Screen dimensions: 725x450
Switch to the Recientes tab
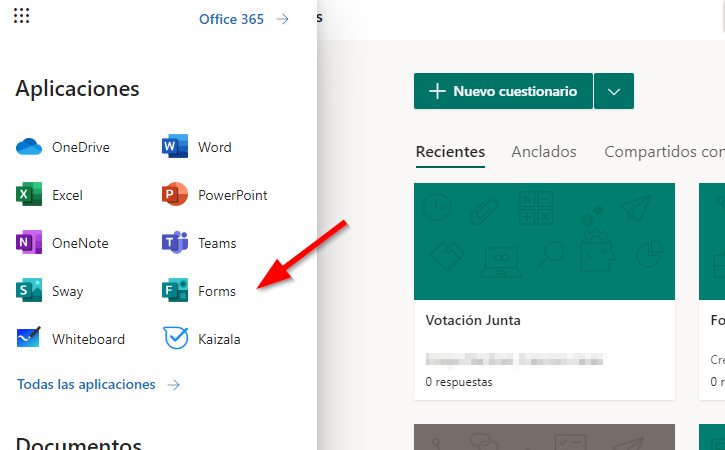point(450,152)
